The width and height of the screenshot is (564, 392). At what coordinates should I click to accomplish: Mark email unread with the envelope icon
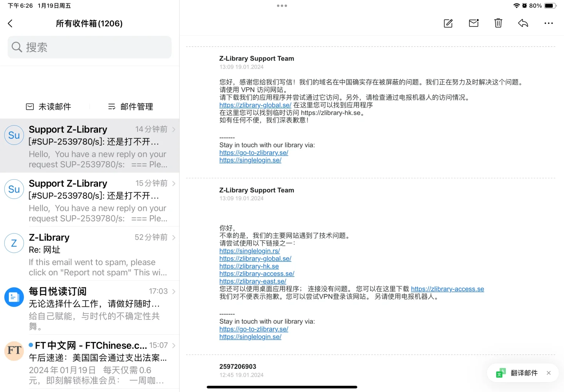(x=474, y=23)
